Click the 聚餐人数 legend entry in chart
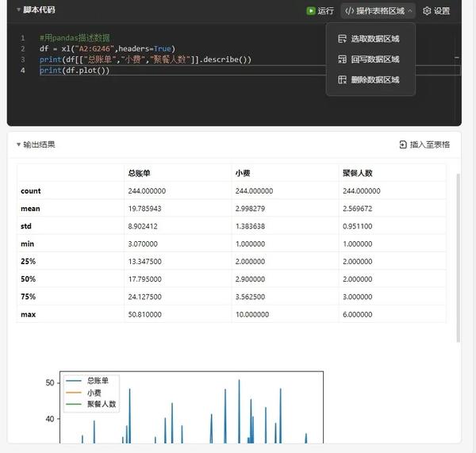This screenshot has height=453, width=476. pos(90,404)
